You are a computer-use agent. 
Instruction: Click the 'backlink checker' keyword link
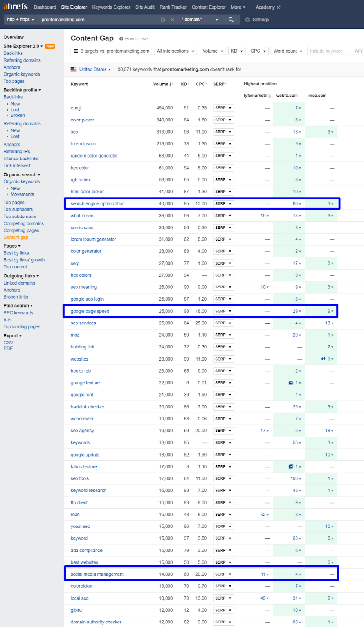click(x=87, y=407)
